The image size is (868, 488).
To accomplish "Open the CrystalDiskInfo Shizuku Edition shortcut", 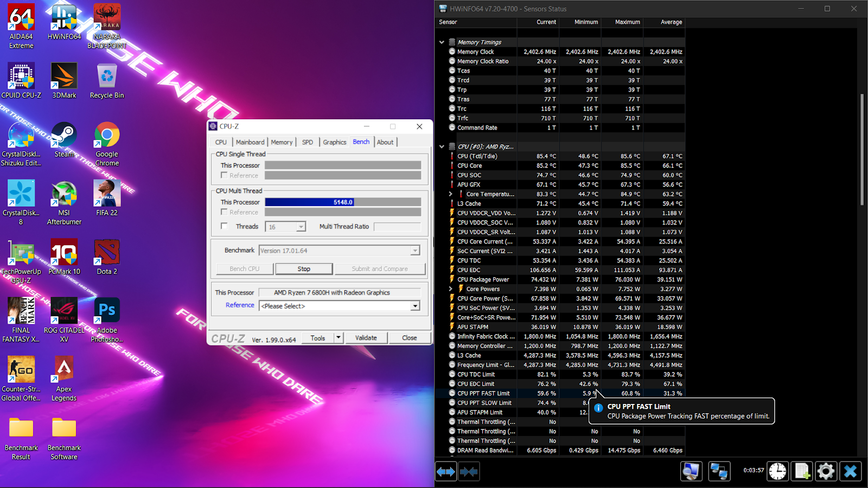I will click(x=21, y=144).
